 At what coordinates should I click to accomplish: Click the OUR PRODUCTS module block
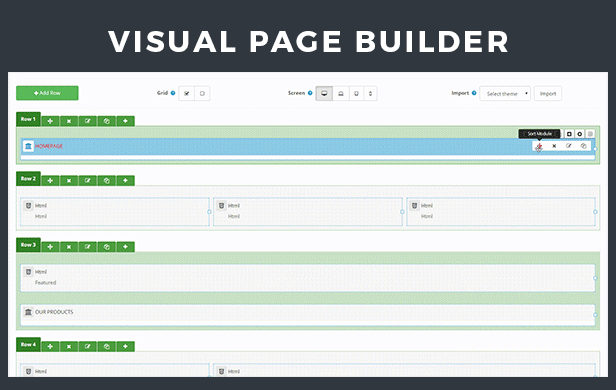pyautogui.click(x=308, y=315)
